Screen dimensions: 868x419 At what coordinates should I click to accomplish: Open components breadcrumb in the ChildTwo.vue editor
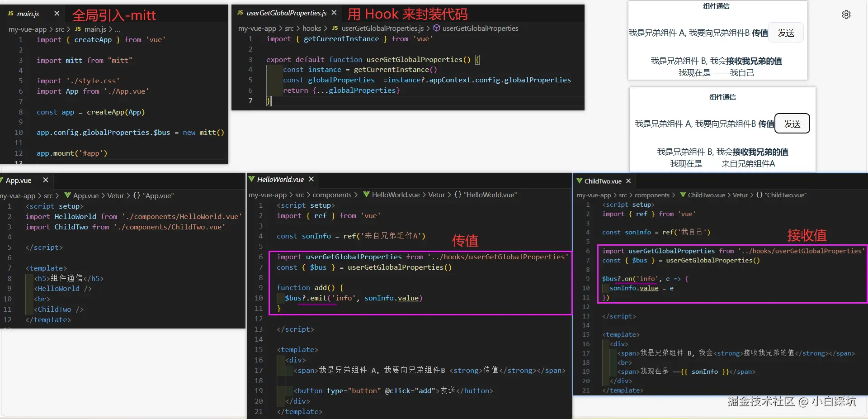(652, 195)
